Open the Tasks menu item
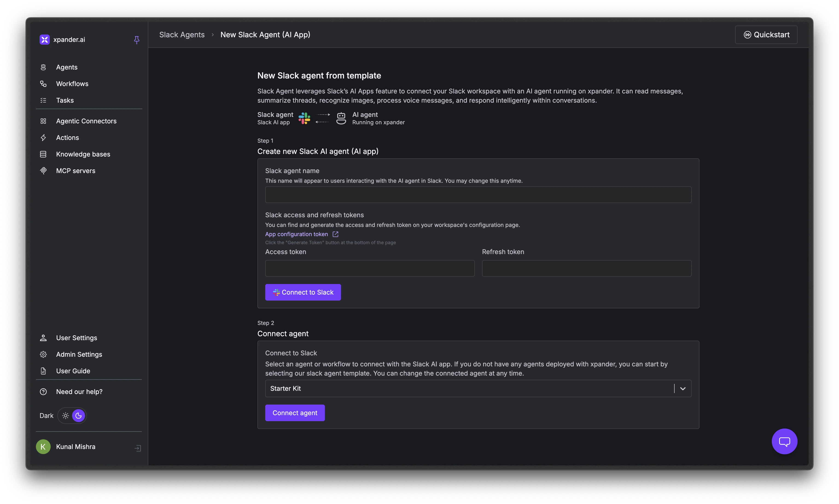Image resolution: width=839 pixels, height=504 pixels. click(65, 100)
